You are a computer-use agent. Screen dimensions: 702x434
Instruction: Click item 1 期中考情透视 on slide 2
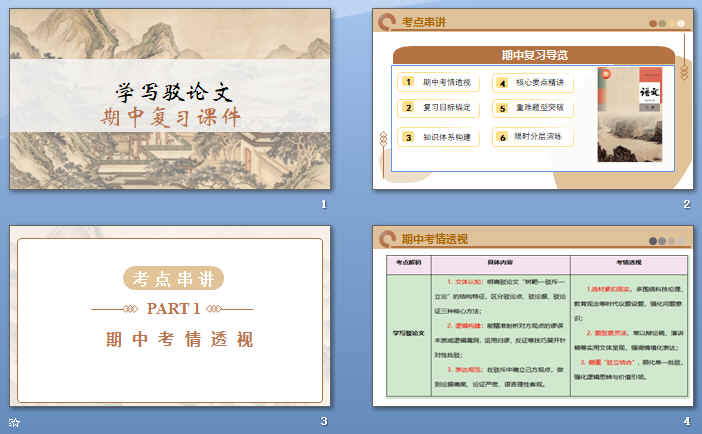click(438, 82)
